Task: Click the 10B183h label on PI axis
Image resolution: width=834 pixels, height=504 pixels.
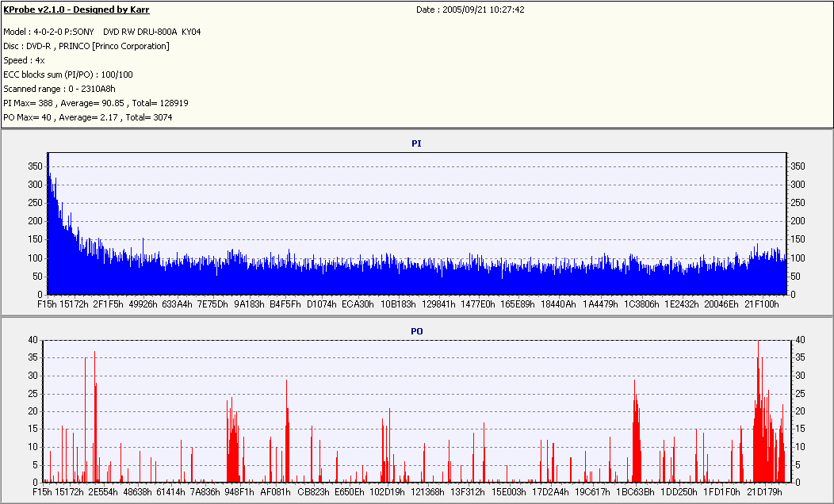Action: pyautogui.click(x=398, y=304)
